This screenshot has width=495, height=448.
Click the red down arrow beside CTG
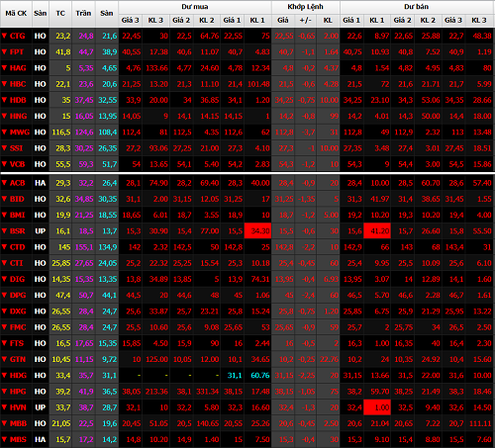pos(4,36)
